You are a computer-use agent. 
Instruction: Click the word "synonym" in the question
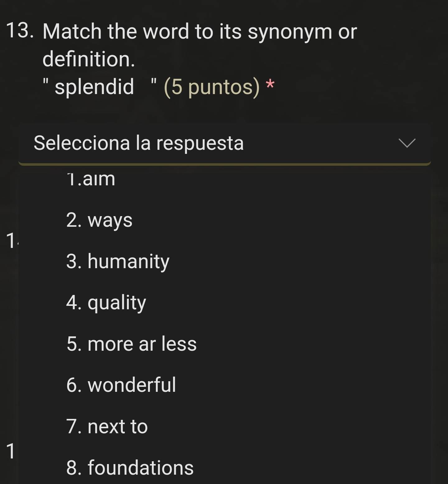pyautogui.click(x=290, y=32)
